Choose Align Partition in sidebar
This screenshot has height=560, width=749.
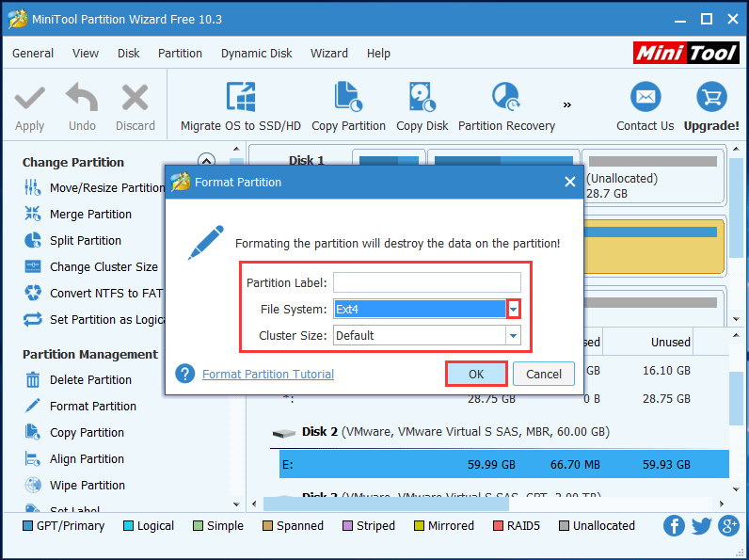tap(74, 458)
